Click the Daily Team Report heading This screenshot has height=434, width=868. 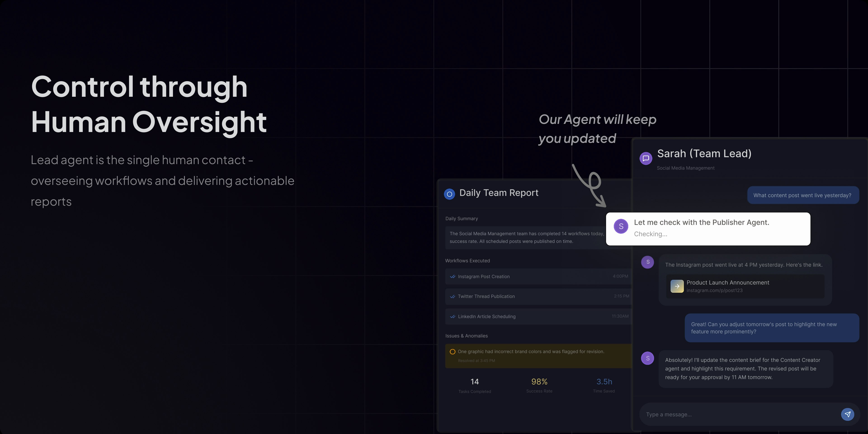click(499, 193)
